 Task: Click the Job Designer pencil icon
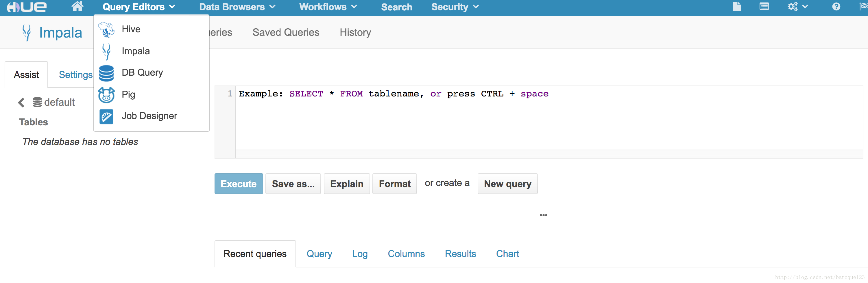pyautogui.click(x=106, y=117)
